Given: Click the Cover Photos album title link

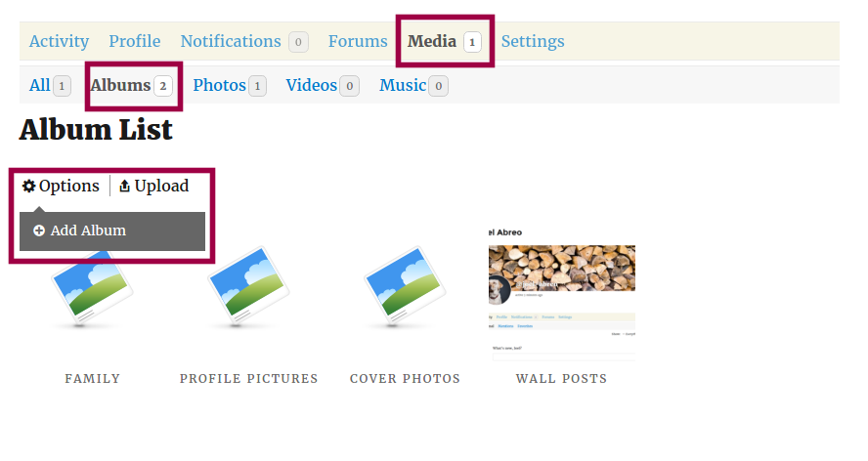Looking at the screenshot, I should coord(405,379).
